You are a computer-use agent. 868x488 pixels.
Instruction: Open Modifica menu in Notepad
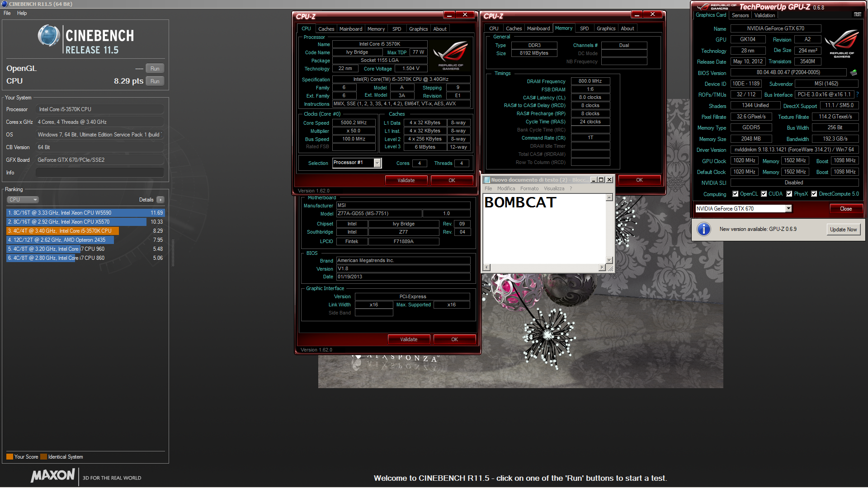[506, 189]
